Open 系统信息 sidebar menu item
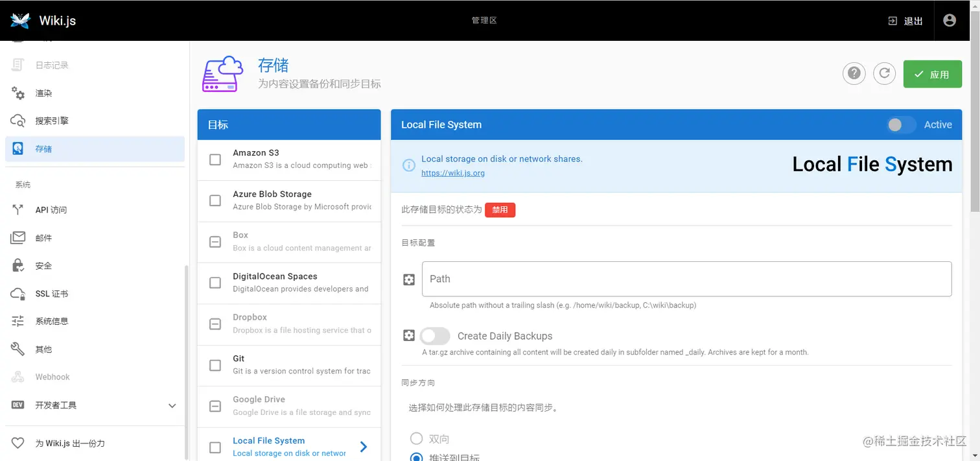Image resolution: width=980 pixels, height=461 pixels. 95,321
